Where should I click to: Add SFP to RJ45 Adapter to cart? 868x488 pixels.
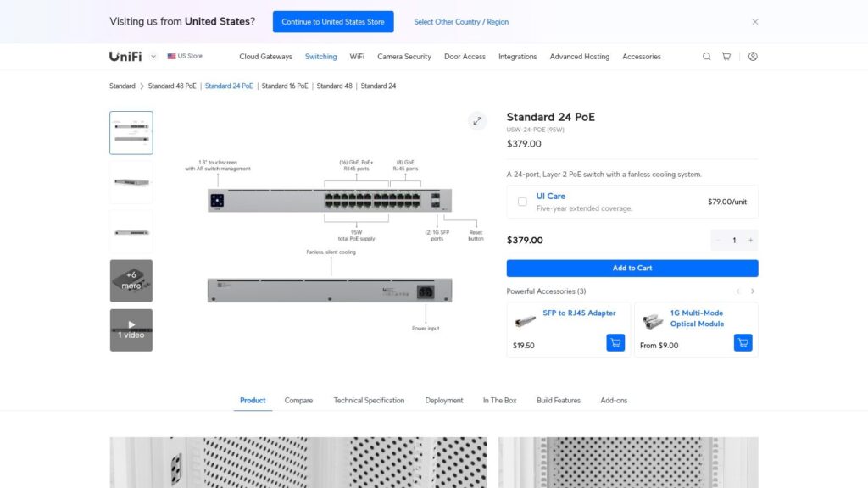tap(615, 342)
